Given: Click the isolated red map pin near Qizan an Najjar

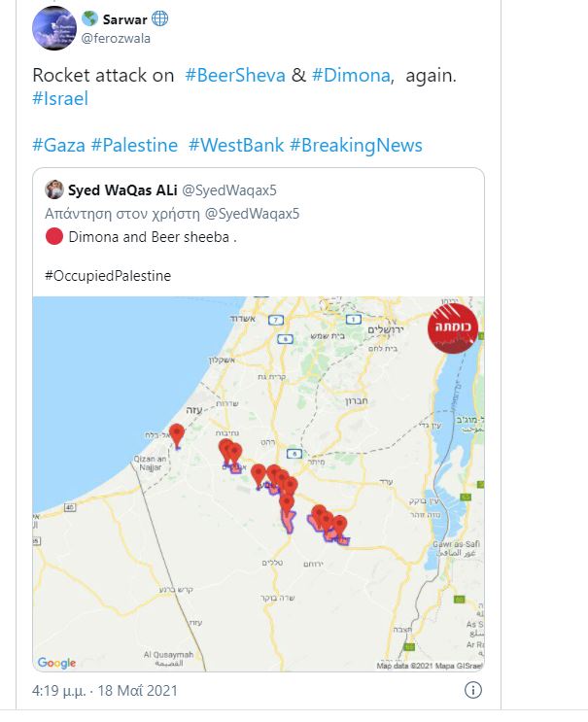Looking at the screenshot, I should pyautogui.click(x=176, y=435).
